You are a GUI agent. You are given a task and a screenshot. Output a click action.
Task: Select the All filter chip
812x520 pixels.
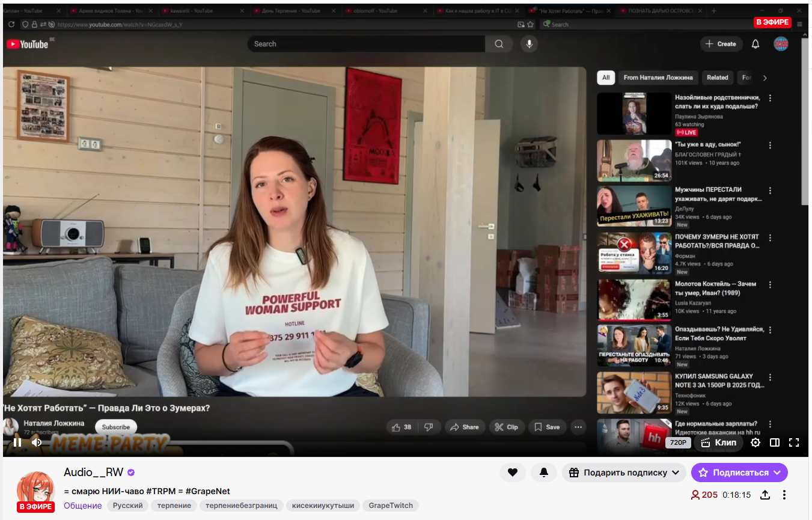[x=606, y=78]
